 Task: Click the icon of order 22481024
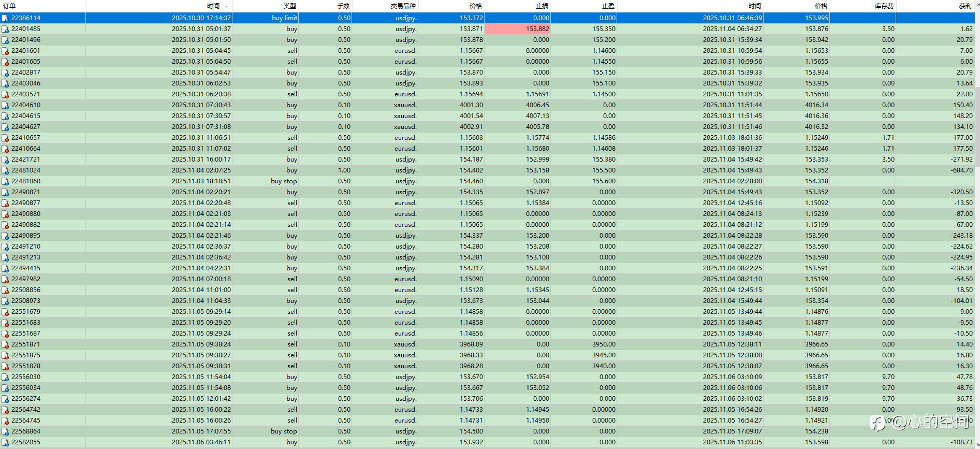point(5,170)
